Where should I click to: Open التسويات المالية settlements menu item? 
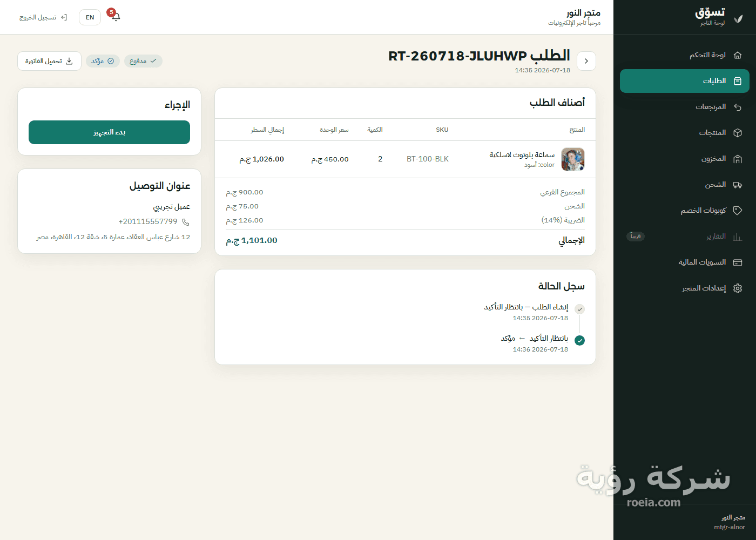tap(685, 262)
